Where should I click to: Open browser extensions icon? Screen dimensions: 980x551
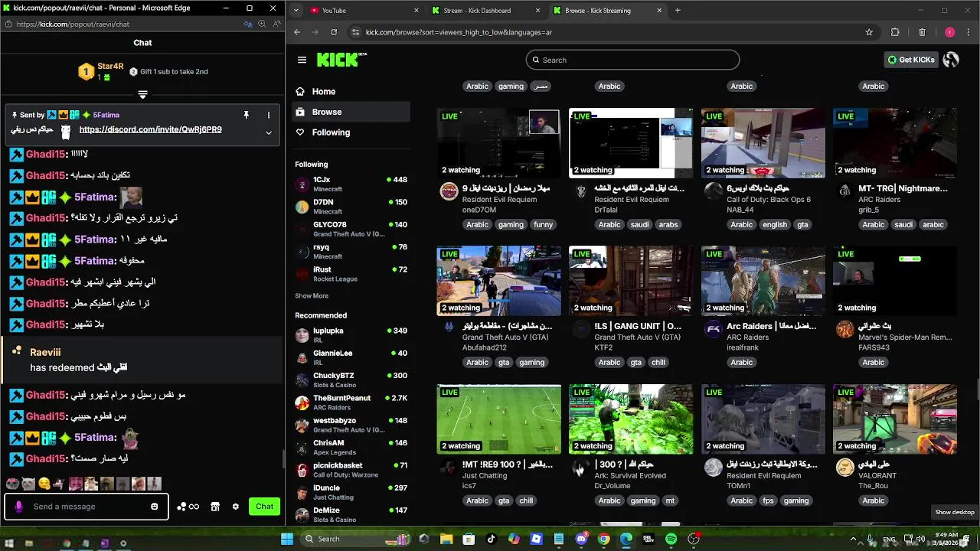point(895,32)
